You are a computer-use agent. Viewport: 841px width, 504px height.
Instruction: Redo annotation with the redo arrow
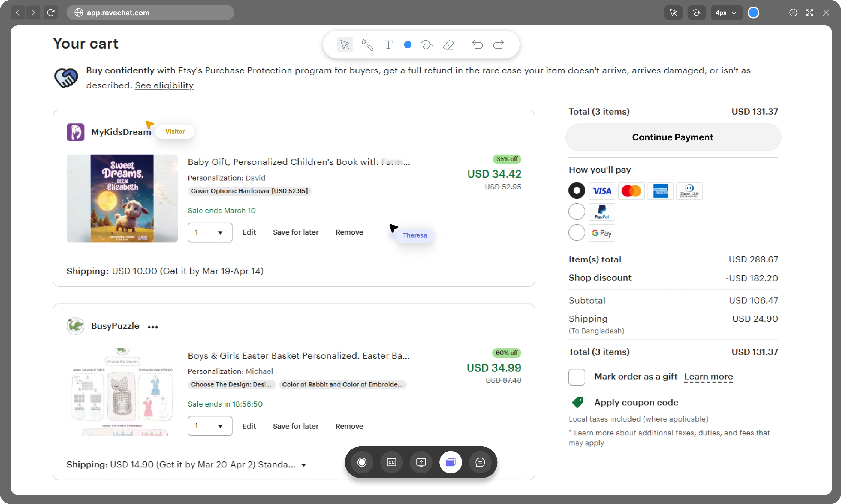tap(499, 45)
